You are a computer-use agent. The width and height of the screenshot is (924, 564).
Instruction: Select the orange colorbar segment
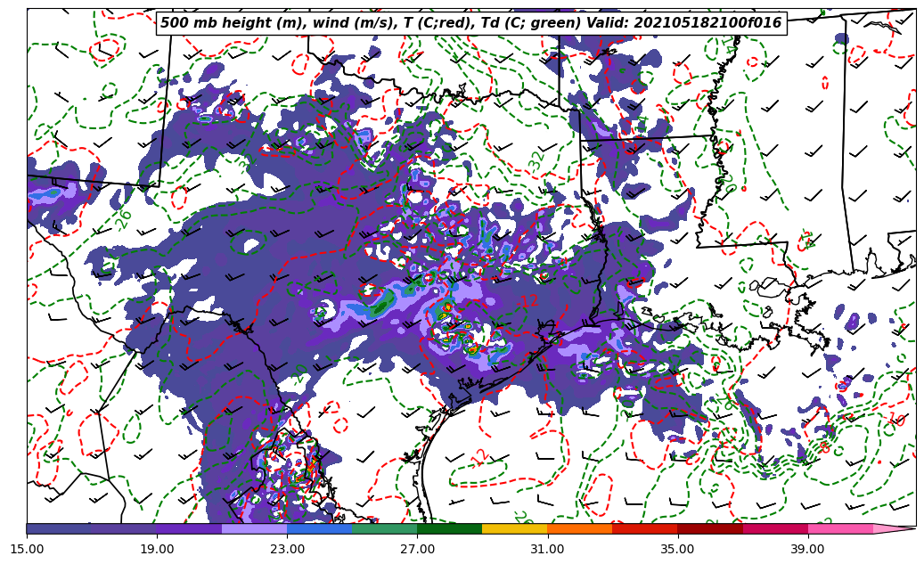click(x=579, y=528)
